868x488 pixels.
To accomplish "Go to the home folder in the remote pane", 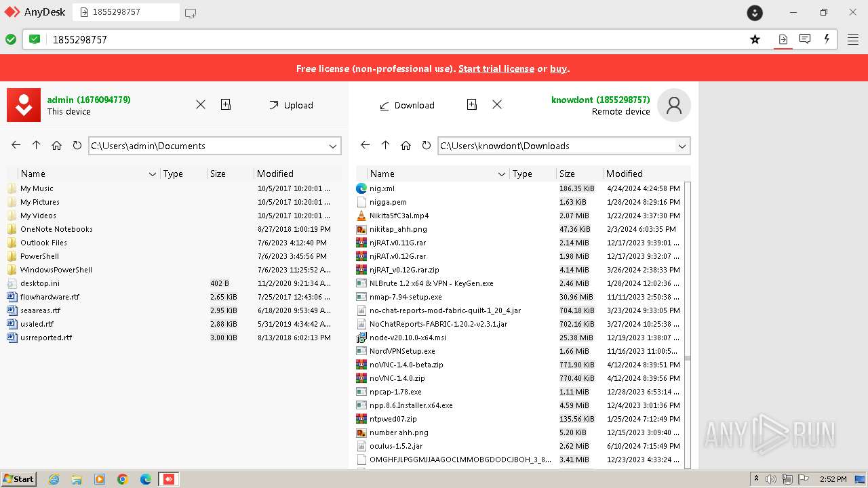I will pyautogui.click(x=406, y=145).
